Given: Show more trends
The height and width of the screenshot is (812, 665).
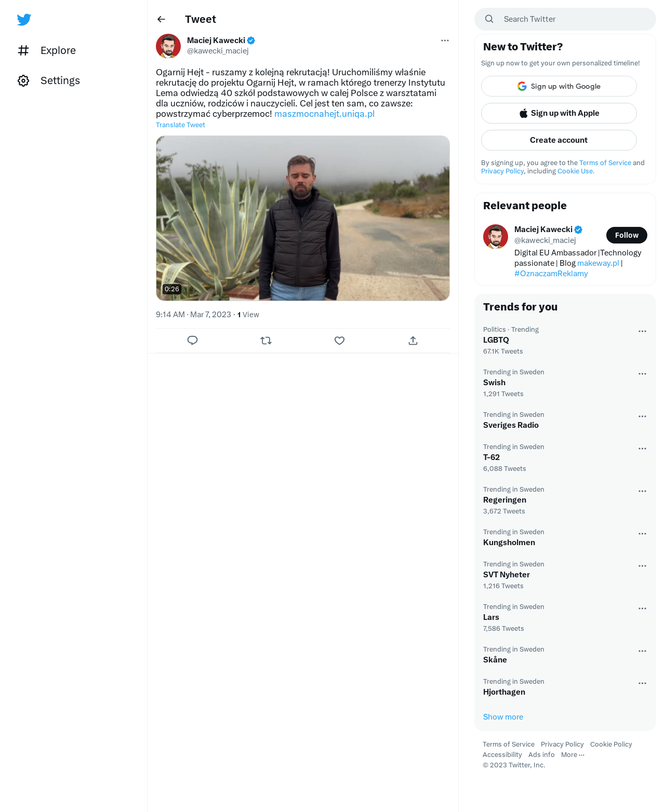Looking at the screenshot, I should pos(503,717).
